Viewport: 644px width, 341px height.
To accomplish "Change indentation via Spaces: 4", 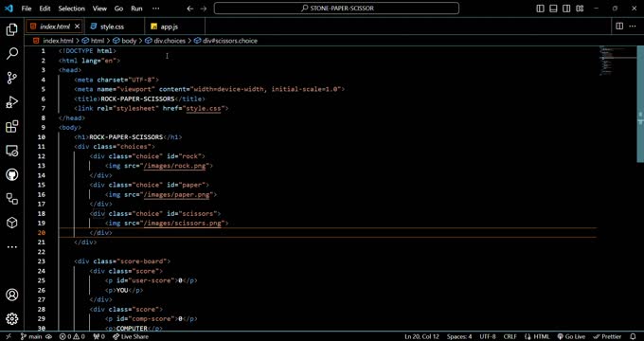I will tap(459, 336).
